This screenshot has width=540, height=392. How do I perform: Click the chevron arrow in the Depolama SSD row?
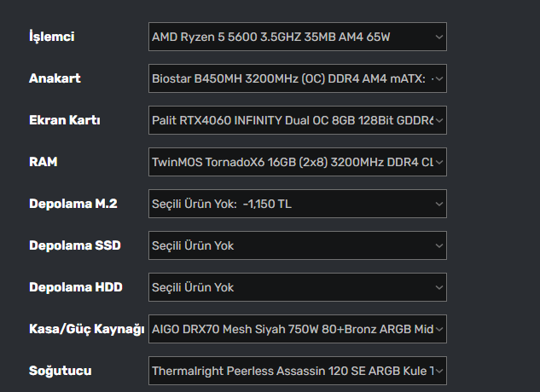coord(438,245)
